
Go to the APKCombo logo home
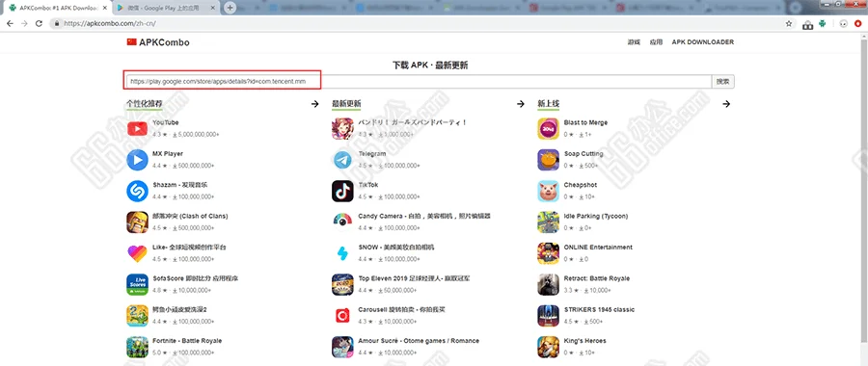pos(158,42)
